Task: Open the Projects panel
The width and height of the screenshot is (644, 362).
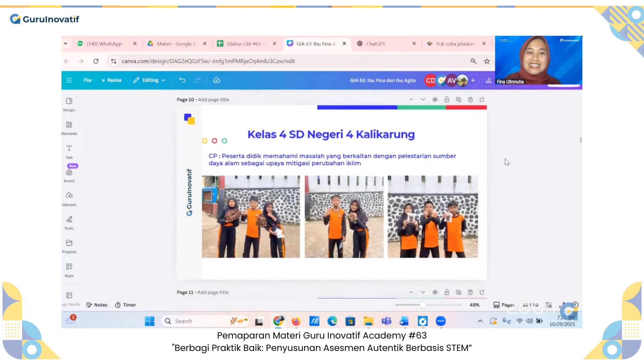Action: point(69,245)
